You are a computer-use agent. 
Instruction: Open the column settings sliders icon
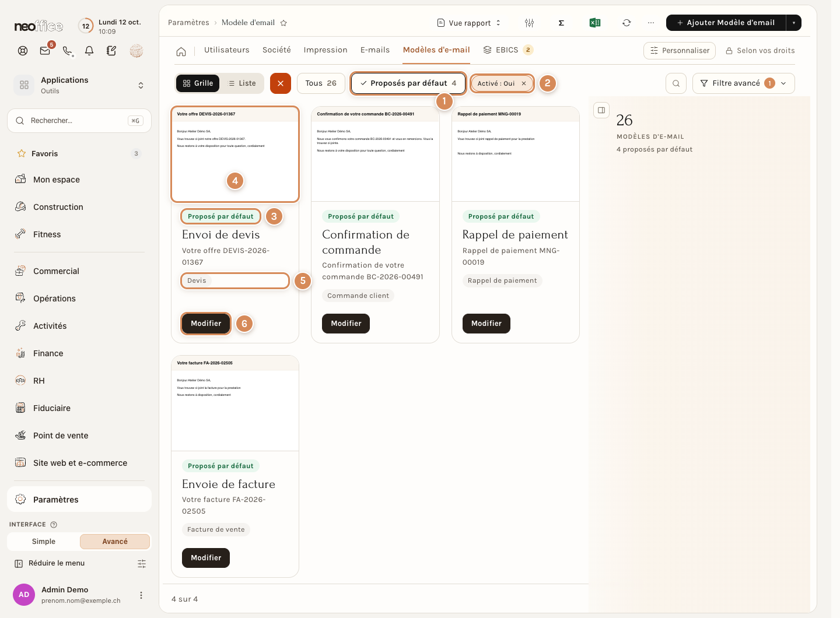pos(529,23)
